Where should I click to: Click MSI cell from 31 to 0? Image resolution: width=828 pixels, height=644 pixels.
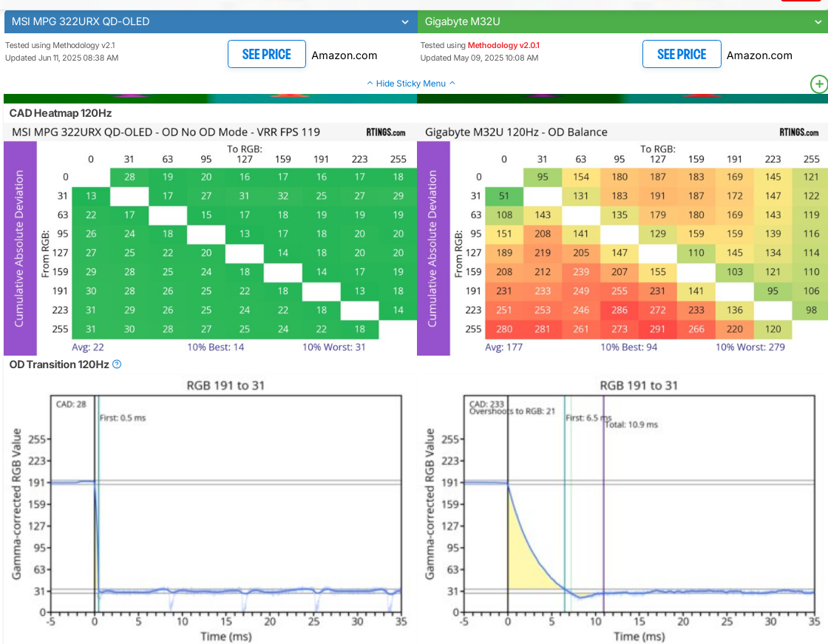91,196
